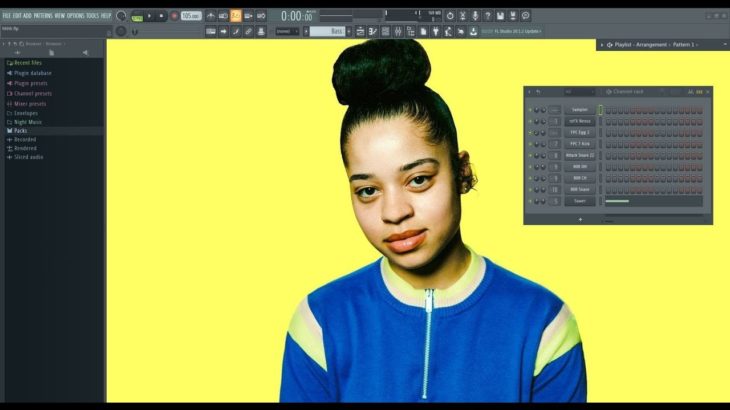Click the transport play button
This screenshot has height=410, width=730.
(149, 16)
